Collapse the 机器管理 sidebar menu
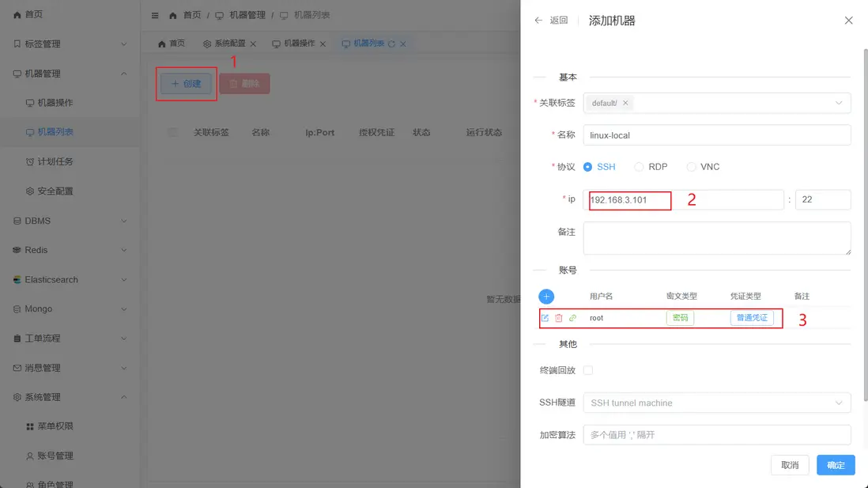868x488 pixels. tap(70, 74)
